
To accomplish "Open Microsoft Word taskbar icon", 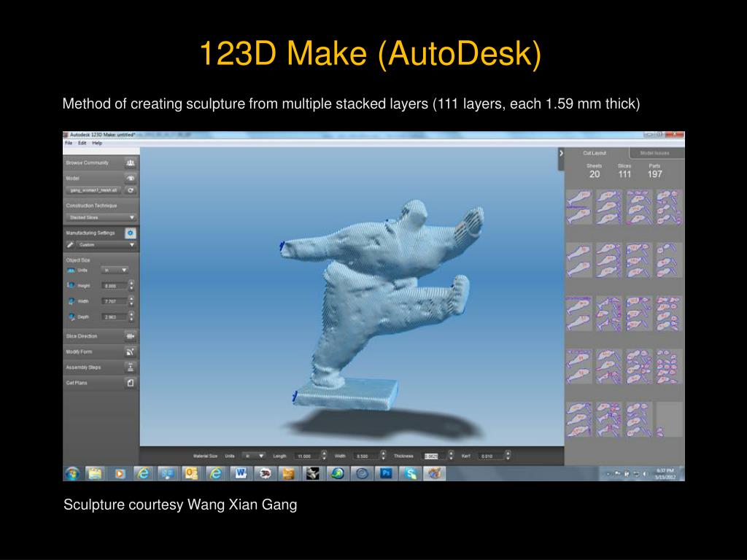I will [x=241, y=473].
